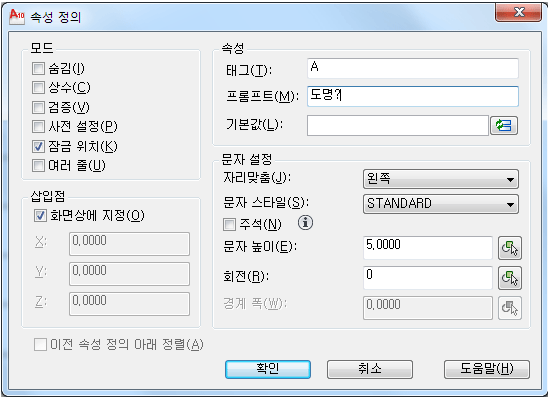Enable the 여러 줄(U) checkbox

click(38, 165)
